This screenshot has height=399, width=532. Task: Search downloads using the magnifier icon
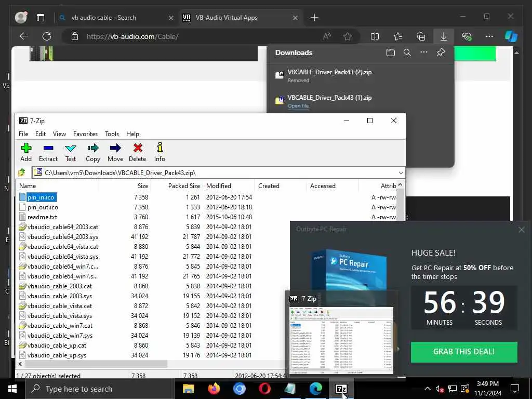pyautogui.click(x=407, y=52)
